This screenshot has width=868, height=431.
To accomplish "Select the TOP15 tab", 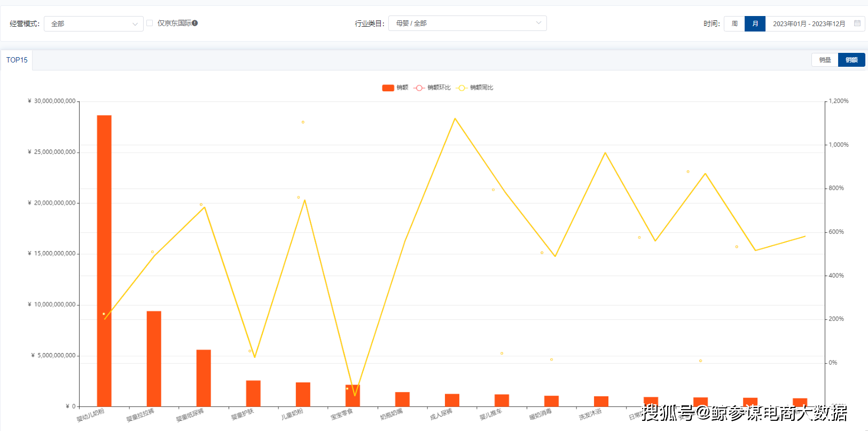I will tap(17, 60).
